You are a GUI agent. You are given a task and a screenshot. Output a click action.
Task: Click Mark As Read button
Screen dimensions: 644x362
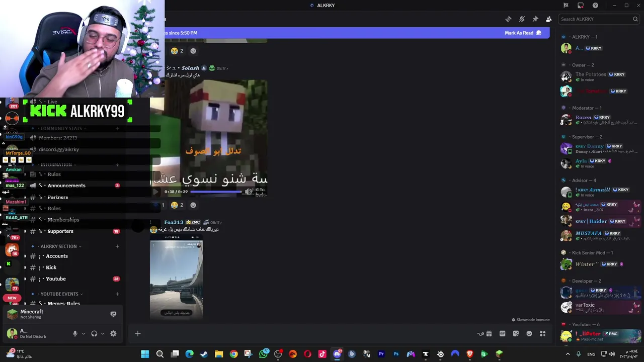coord(523,33)
